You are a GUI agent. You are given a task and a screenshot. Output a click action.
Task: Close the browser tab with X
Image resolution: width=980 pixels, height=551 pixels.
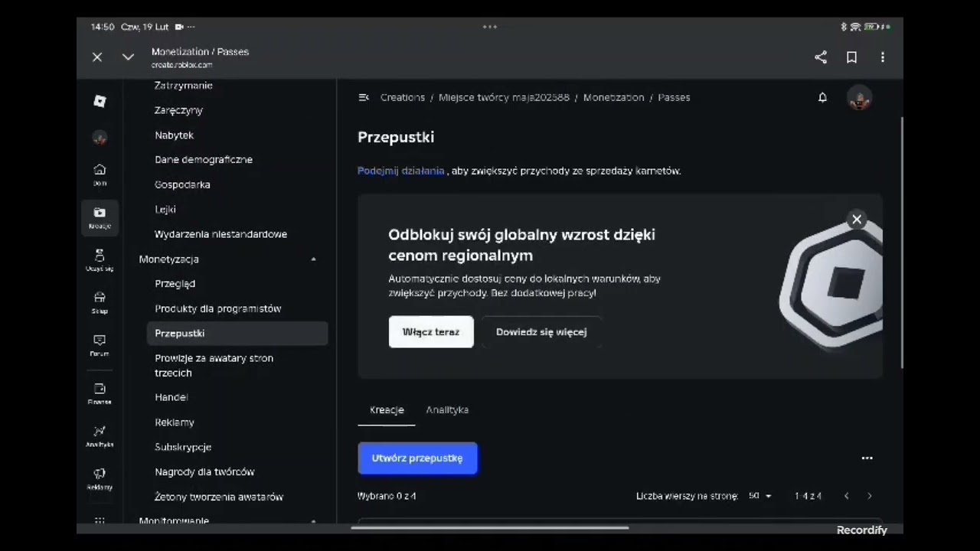(97, 57)
